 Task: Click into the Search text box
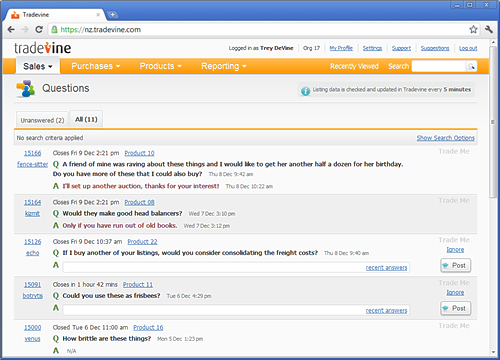pyautogui.click(x=439, y=66)
